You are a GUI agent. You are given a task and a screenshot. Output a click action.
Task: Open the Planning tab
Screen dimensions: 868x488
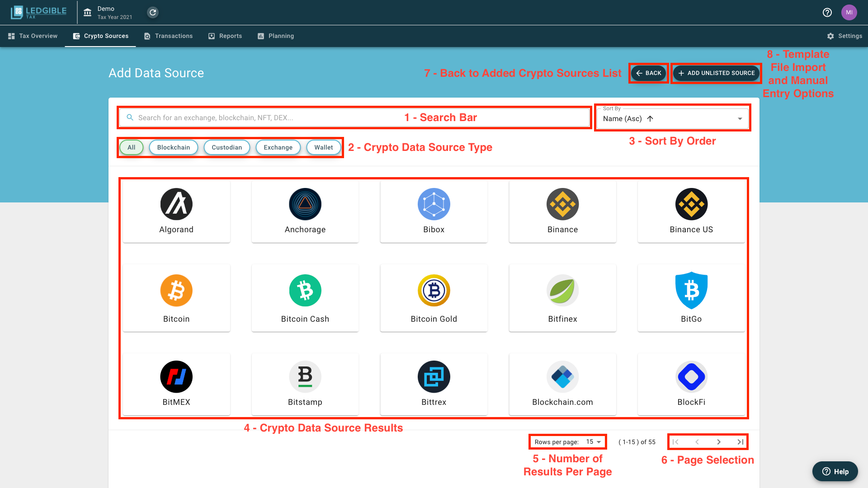click(x=276, y=36)
